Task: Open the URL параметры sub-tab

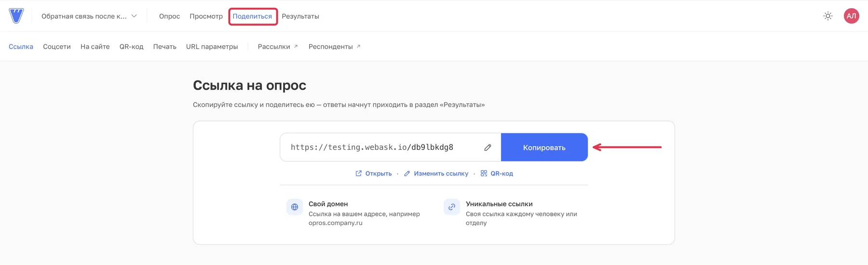Action: coord(212,47)
